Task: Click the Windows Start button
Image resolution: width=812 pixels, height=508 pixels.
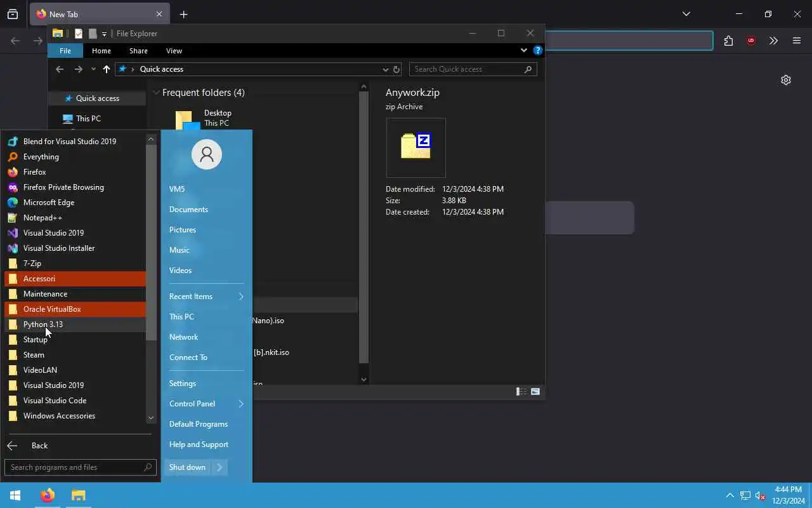Action: coord(15,495)
